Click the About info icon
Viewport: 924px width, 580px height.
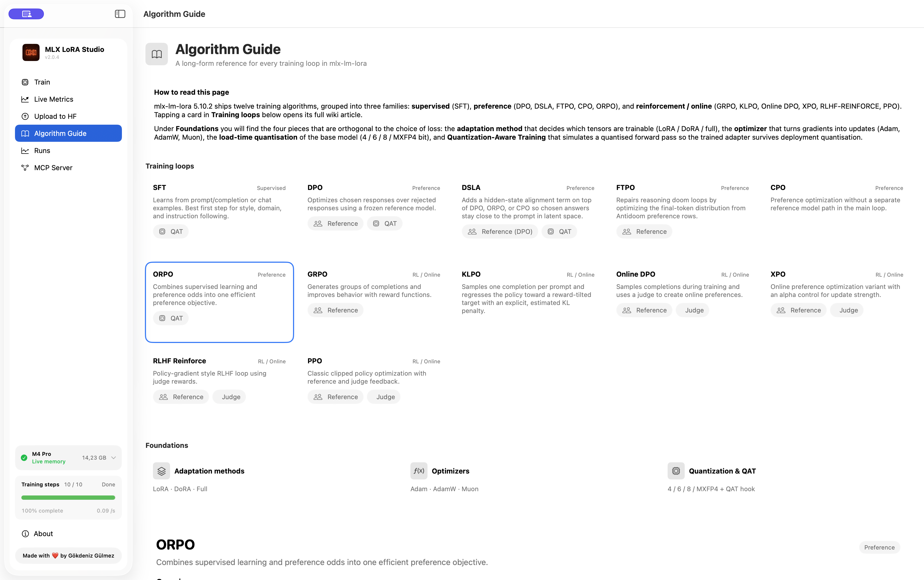(x=25, y=534)
